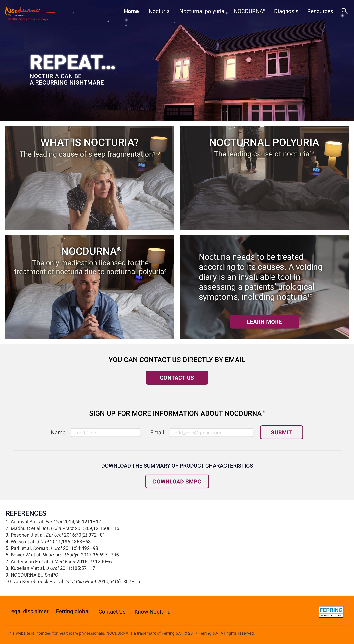Click the Contact Us button
This screenshot has width=354, height=644.
click(x=177, y=378)
